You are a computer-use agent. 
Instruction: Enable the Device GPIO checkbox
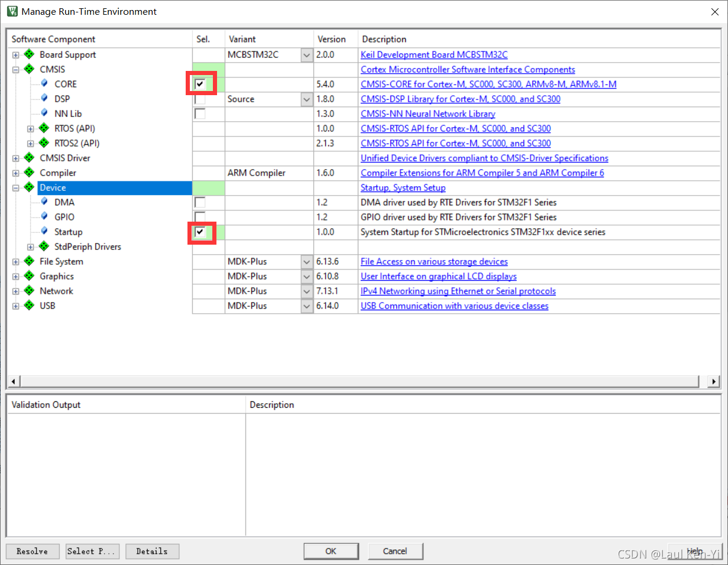(200, 217)
